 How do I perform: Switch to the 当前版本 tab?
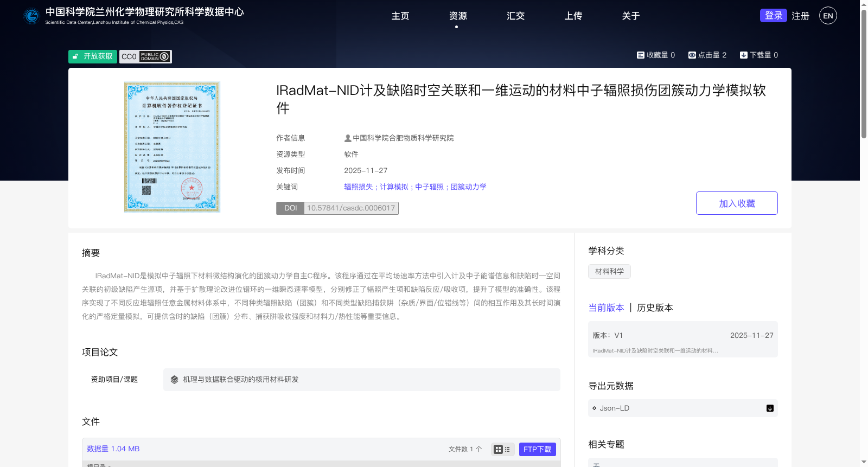tap(606, 308)
